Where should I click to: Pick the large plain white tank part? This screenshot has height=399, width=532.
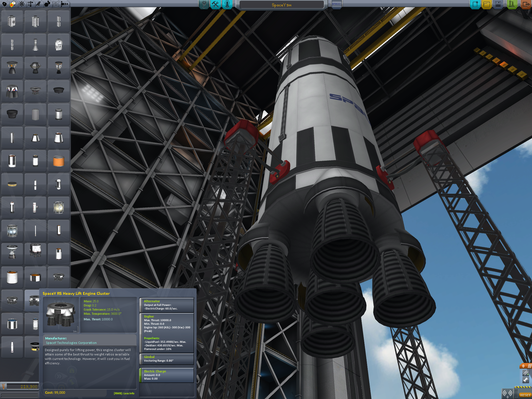click(x=12, y=277)
